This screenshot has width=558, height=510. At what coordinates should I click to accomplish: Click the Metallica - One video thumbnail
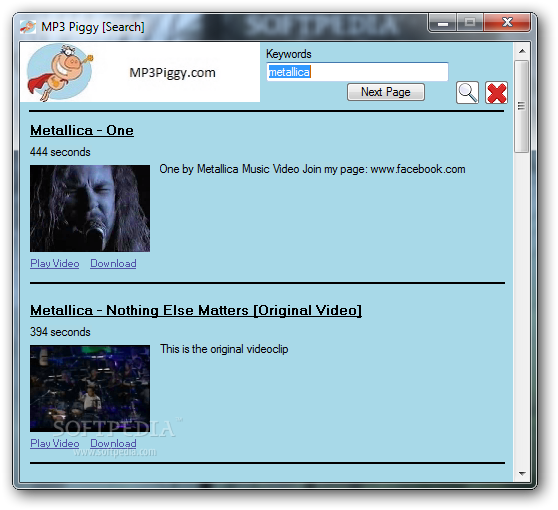90,208
